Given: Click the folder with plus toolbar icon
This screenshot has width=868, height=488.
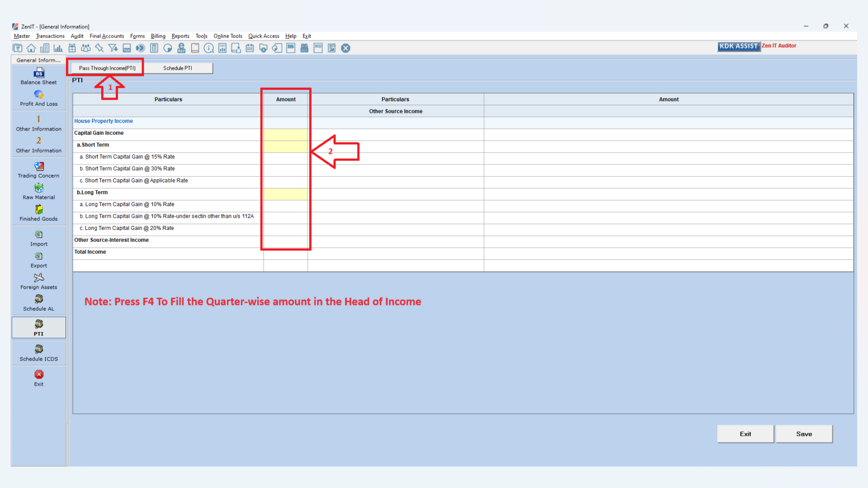Looking at the screenshot, I should click(264, 48).
